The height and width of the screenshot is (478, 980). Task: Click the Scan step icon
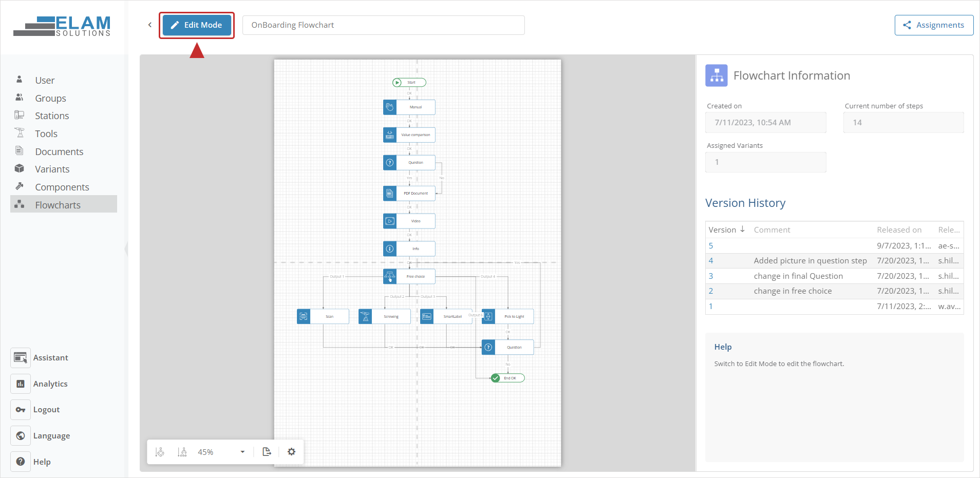pos(304,316)
